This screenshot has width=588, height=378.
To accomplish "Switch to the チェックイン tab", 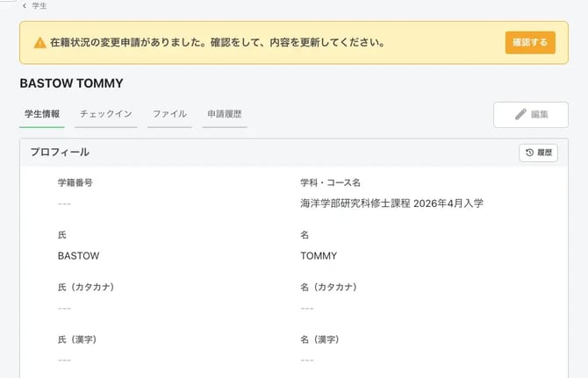I will tap(105, 114).
